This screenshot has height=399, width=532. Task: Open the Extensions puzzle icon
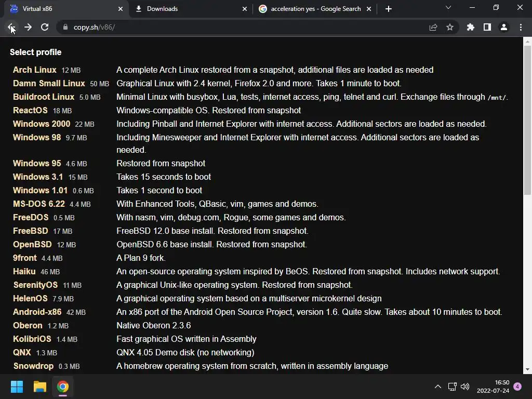[x=470, y=27]
